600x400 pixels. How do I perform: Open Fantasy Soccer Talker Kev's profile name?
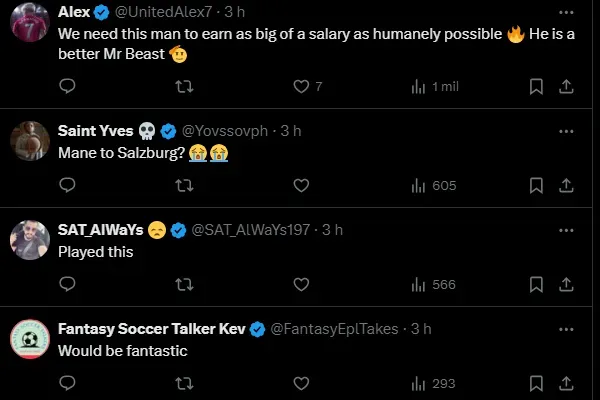point(151,328)
